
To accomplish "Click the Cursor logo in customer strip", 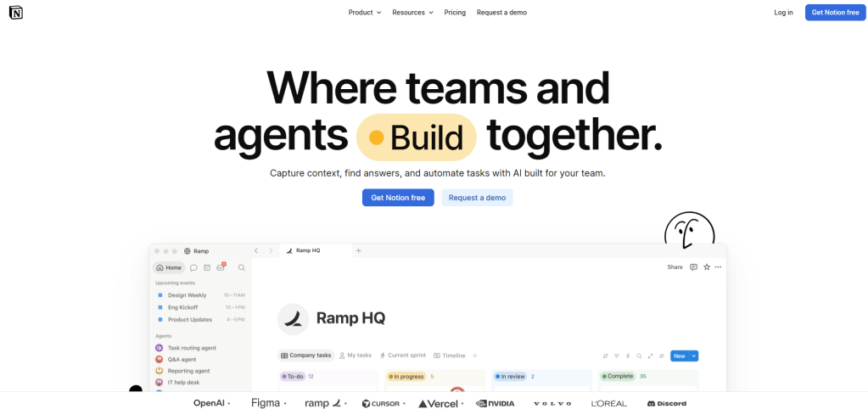I will [x=380, y=403].
